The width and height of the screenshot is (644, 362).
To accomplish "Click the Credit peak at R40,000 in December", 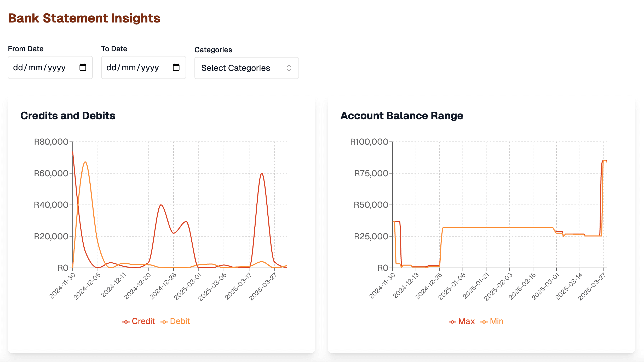I will pos(161,205).
